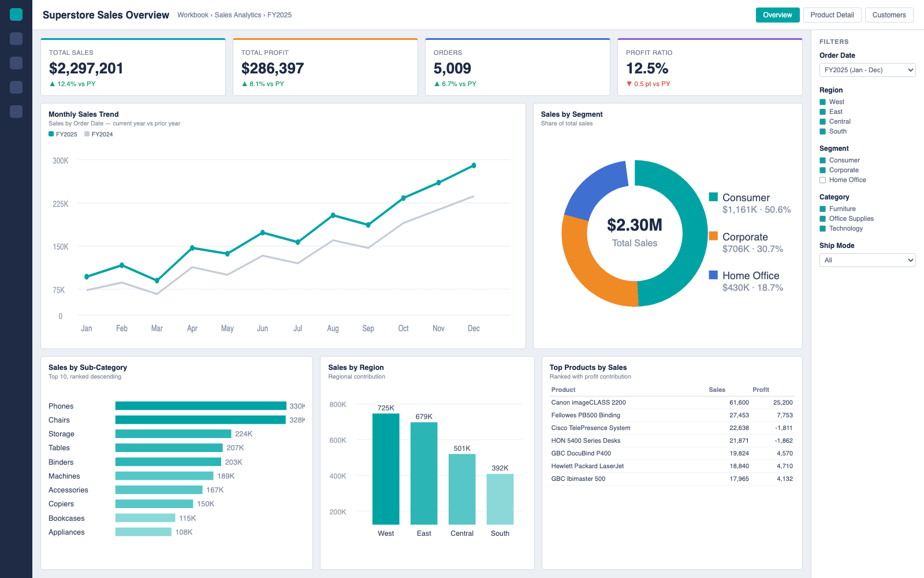Click the Phones sub-category bar

click(x=201, y=406)
